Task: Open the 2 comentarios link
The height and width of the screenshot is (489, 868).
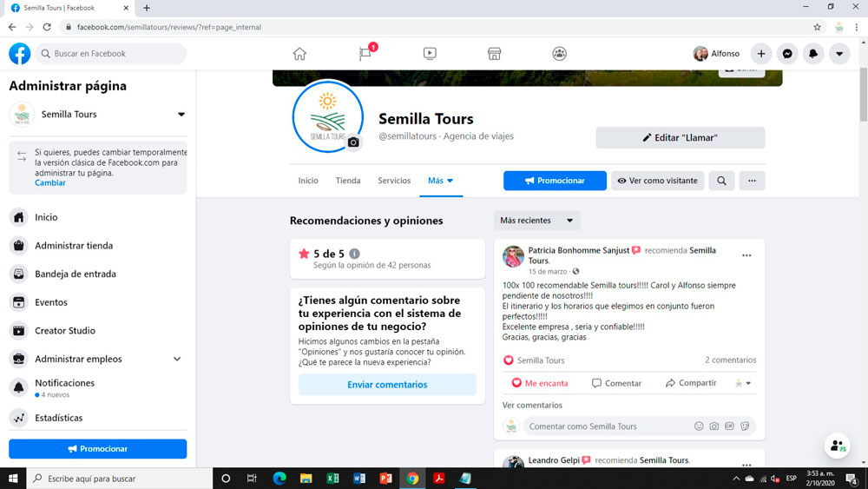Action: pos(730,360)
